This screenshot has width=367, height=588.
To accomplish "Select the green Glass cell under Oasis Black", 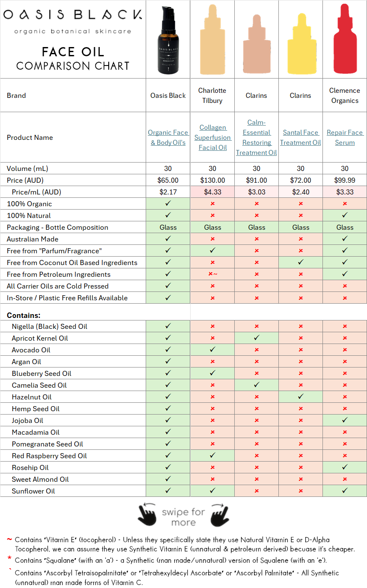I will pyautogui.click(x=168, y=227).
